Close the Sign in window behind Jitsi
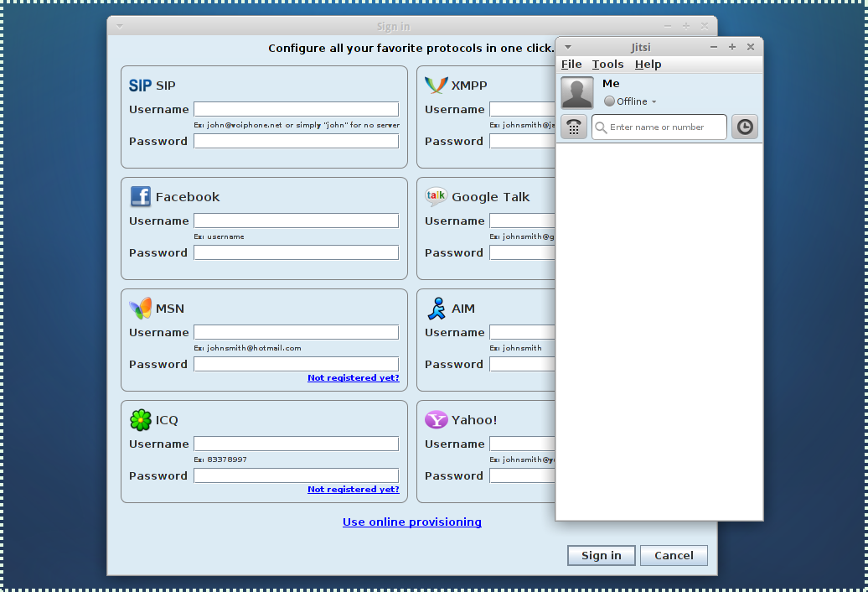Screen dimensions: 868x592 point(704,26)
